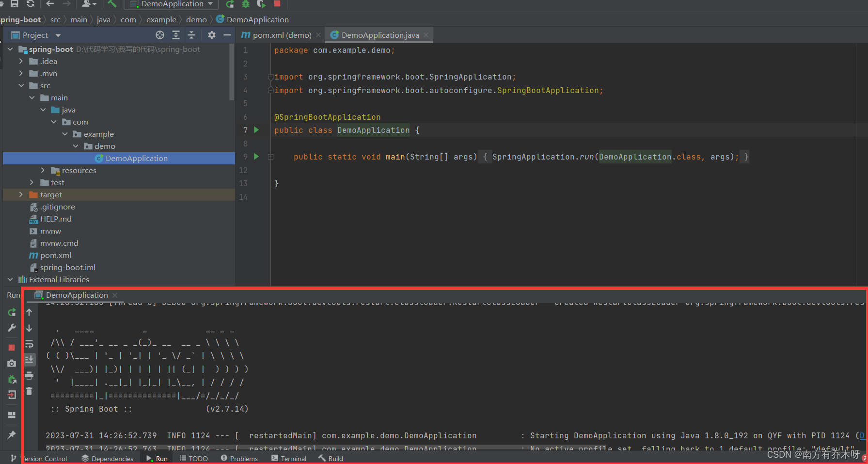Screen dimensions: 868x464
Task: Collapse the main folder
Action: [x=32, y=97]
